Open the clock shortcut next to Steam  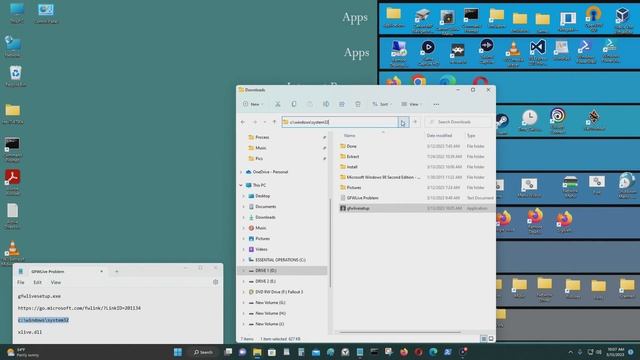(x=529, y=121)
